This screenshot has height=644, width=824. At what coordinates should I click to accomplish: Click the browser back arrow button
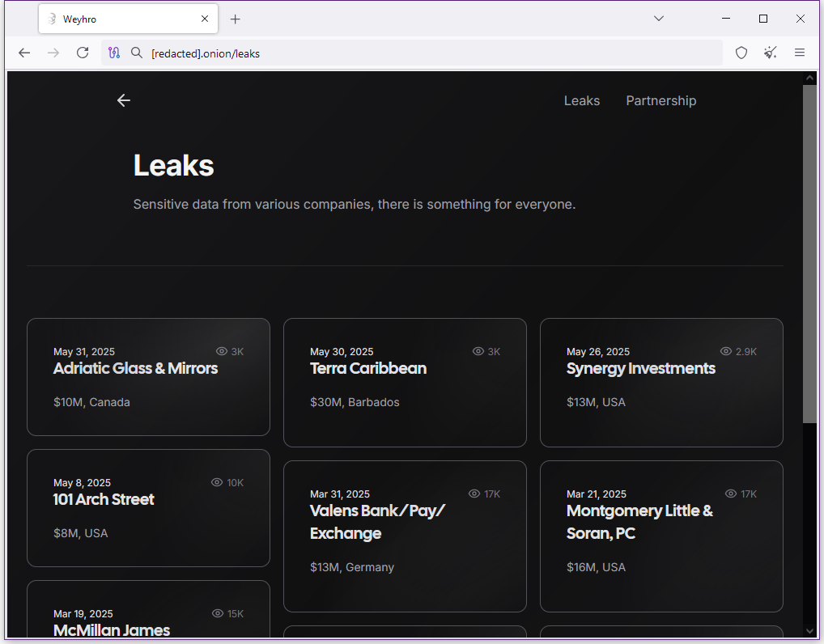coord(24,53)
